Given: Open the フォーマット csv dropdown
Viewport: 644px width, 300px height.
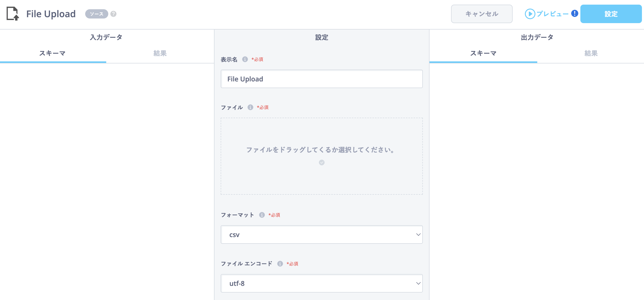Looking at the screenshot, I should (x=322, y=235).
